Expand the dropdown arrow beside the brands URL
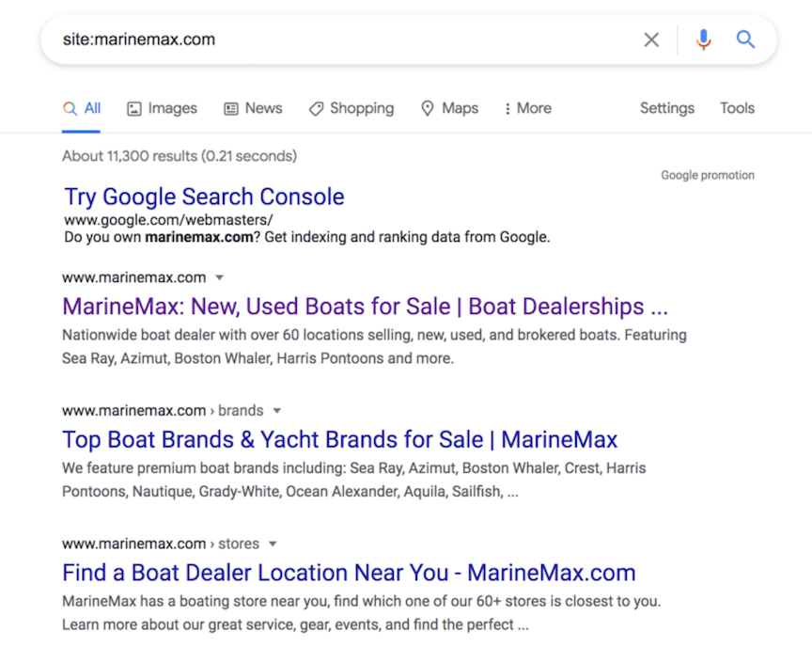This screenshot has height=647, width=812. (x=277, y=411)
